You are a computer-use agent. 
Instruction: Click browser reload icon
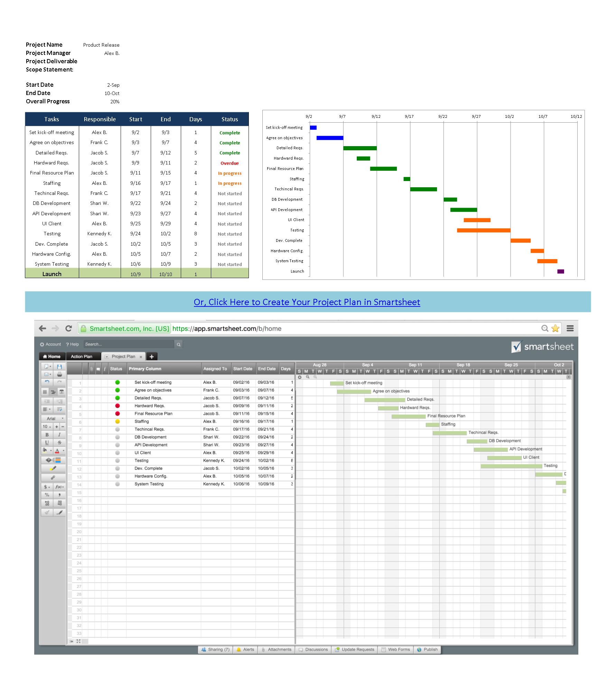click(x=68, y=329)
